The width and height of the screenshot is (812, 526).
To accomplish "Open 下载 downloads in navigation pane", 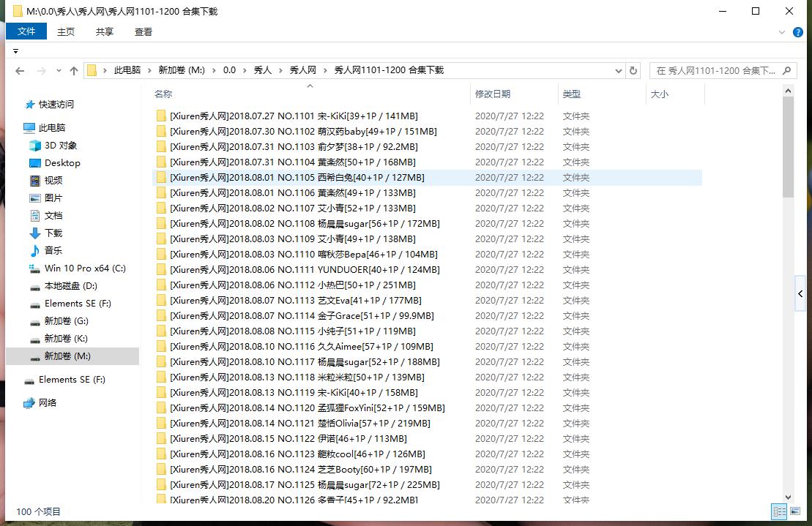I will [53, 233].
